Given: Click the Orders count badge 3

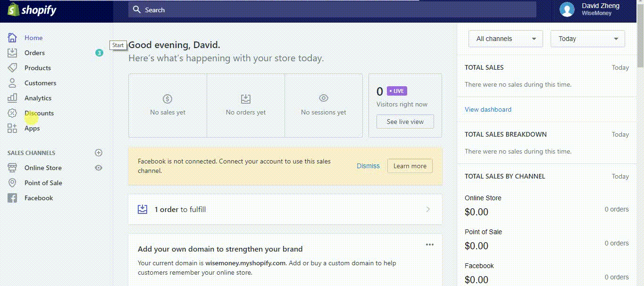Looking at the screenshot, I should pyautogui.click(x=99, y=53).
